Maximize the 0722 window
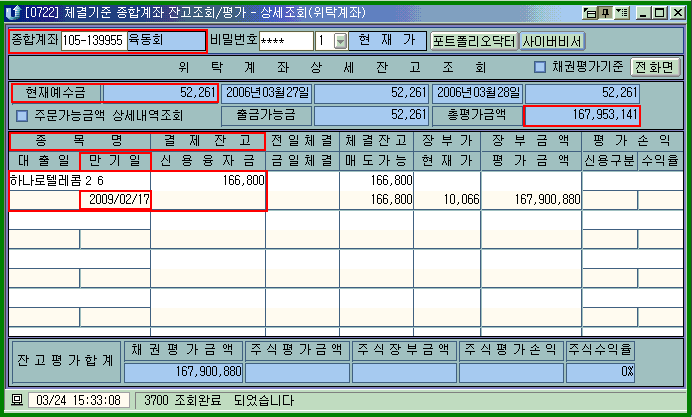Image resolution: width=692 pixels, height=417 pixels. (659, 13)
